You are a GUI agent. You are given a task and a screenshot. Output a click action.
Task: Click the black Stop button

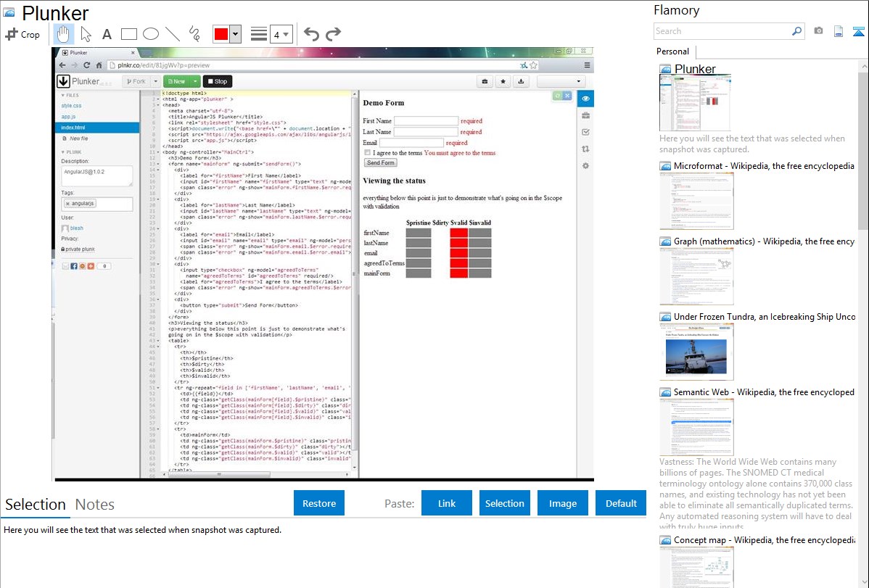point(218,81)
